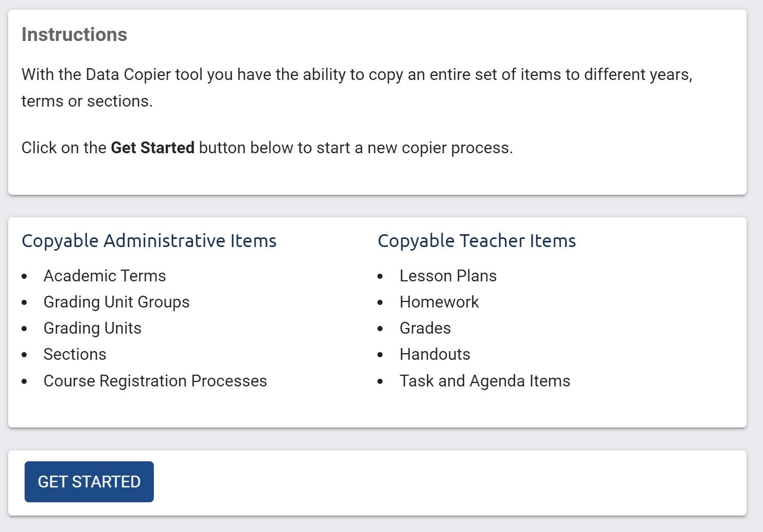Select Lesson Plans in the teacher list
The height and width of the screenshot is (532, 763).
(x=448, y=276)
